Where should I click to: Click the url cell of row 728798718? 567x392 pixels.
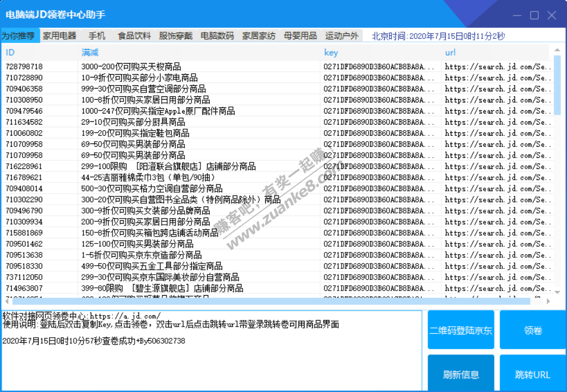498,66
